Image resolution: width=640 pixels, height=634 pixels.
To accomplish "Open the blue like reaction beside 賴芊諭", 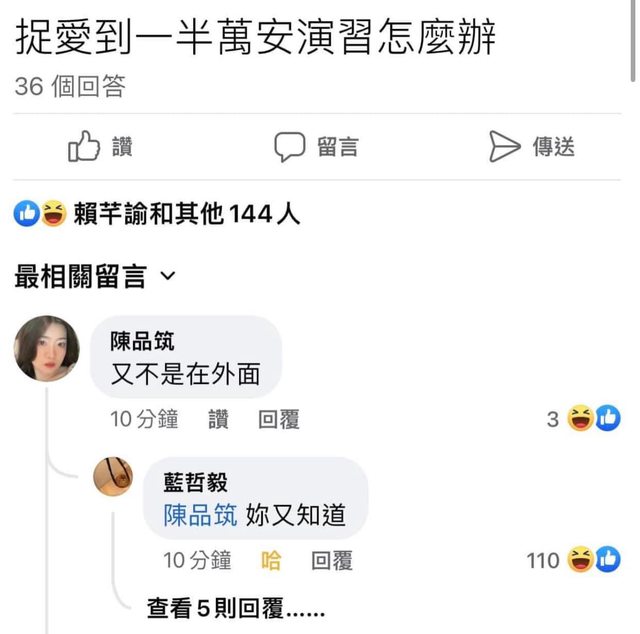I will coord(27,214).
